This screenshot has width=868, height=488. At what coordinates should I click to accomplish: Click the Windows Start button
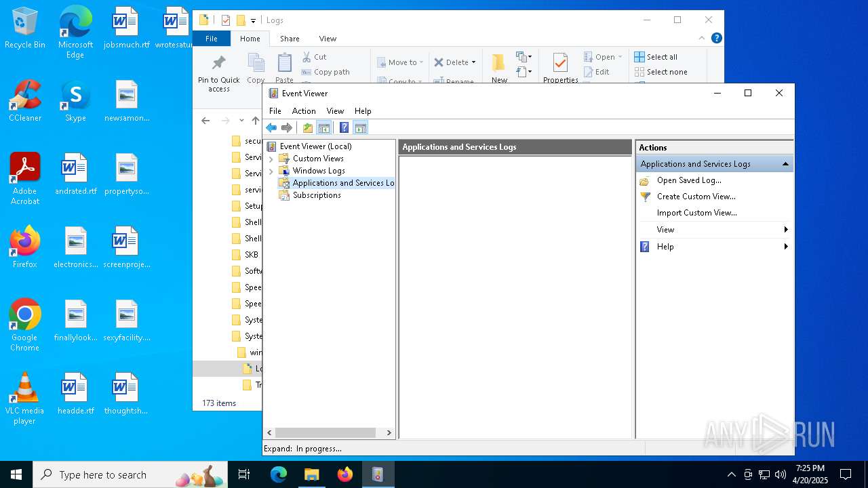pyautogui.click(x=16, y=474)
